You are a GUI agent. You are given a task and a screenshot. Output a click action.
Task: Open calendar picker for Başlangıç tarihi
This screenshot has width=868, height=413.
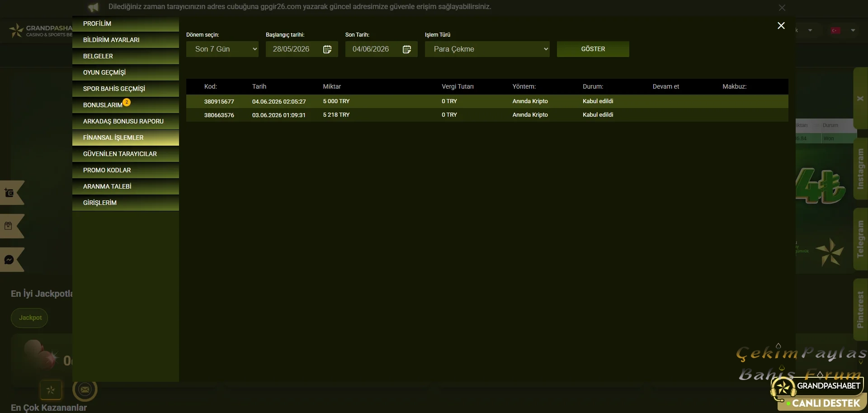(x=327, y=49)
